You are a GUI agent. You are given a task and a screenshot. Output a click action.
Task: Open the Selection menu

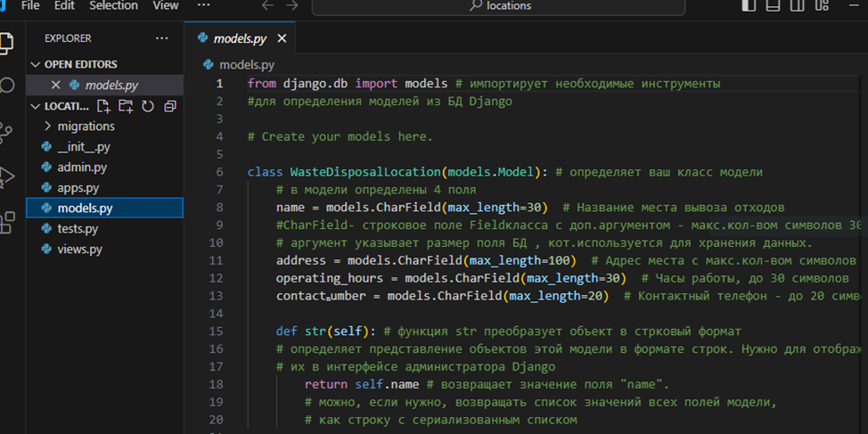pyautogui.click(x=113, y=5)
